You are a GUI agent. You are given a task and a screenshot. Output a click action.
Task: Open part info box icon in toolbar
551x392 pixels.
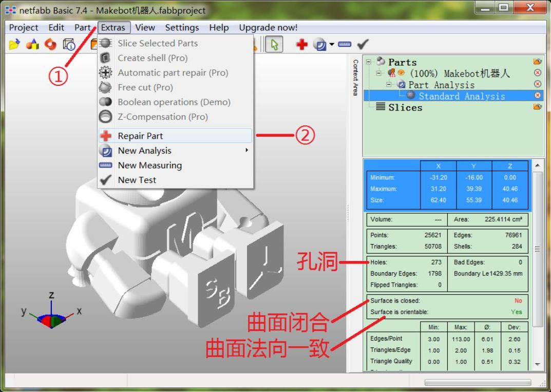tap(69, 44)
